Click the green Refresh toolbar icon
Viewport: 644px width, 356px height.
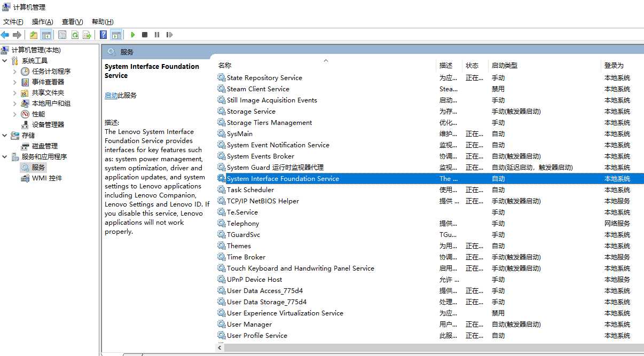75,35
